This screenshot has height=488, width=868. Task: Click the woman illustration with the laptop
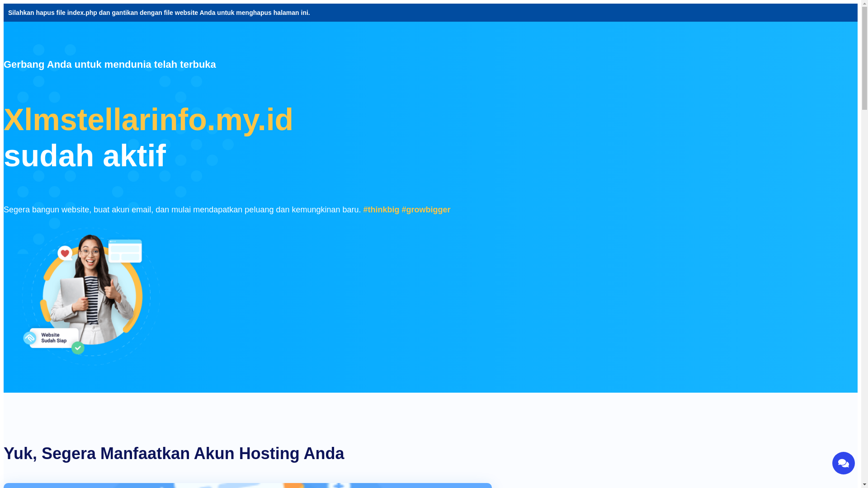tap(90, 296)
